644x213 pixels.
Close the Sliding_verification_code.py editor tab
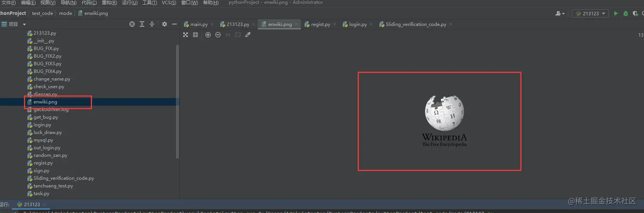[x=450, y=24]
